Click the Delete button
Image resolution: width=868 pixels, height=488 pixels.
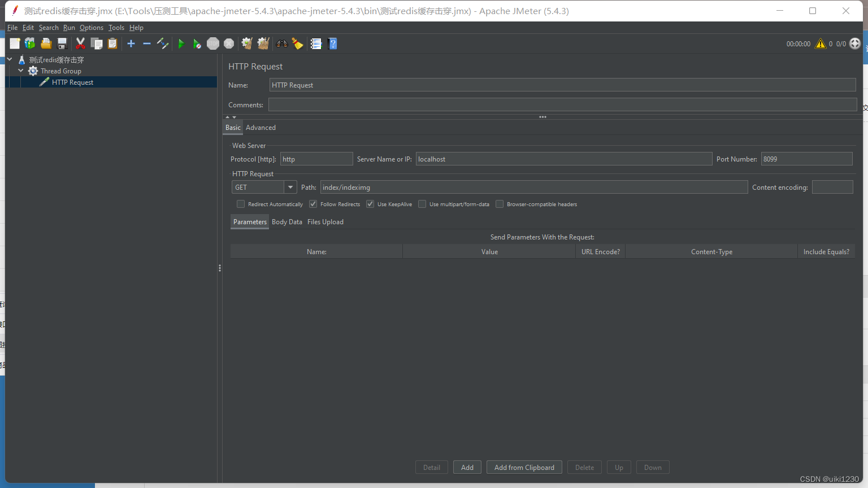coord(584,467)
